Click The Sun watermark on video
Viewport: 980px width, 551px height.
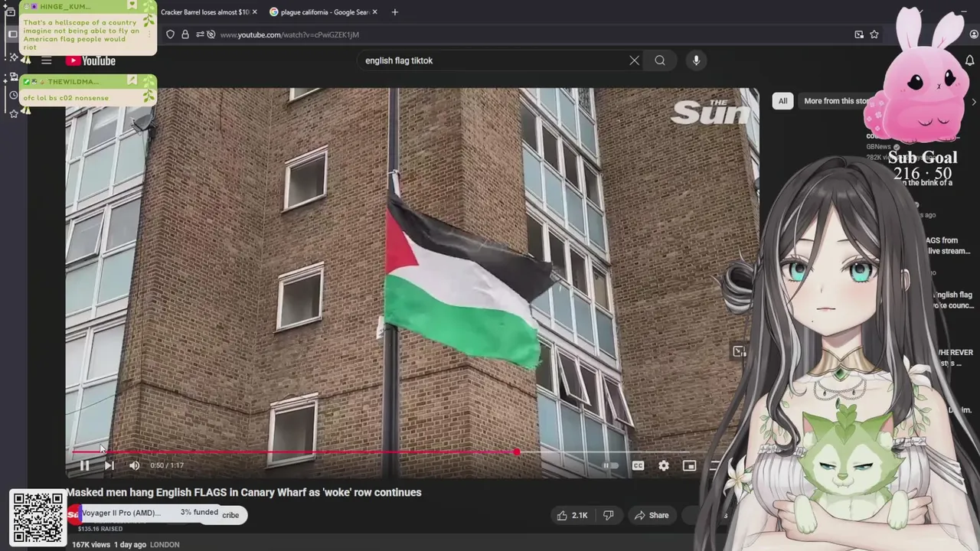[710, 112]
